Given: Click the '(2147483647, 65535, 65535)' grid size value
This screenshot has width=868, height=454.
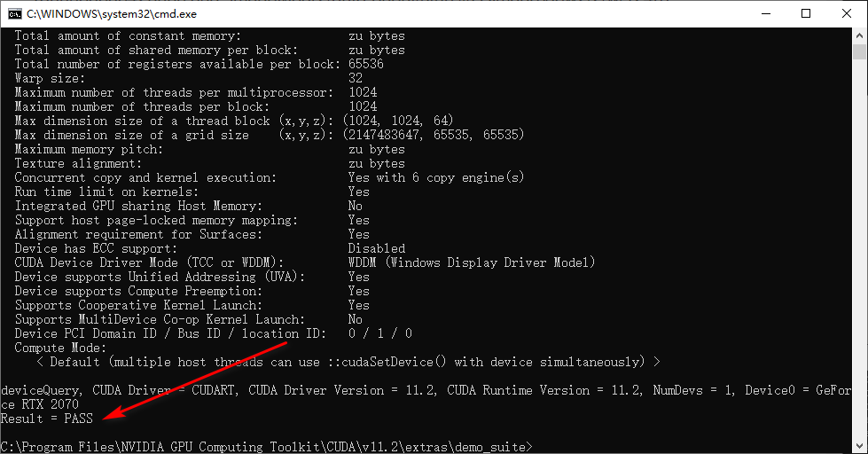Looking at the screenshot, I should [x=434, y=135].
